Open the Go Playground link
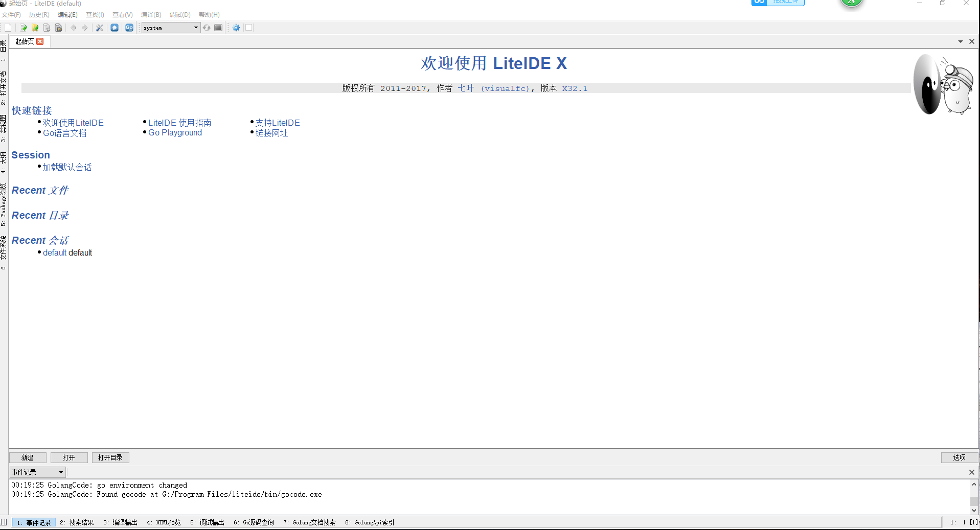 pos(175,132)
